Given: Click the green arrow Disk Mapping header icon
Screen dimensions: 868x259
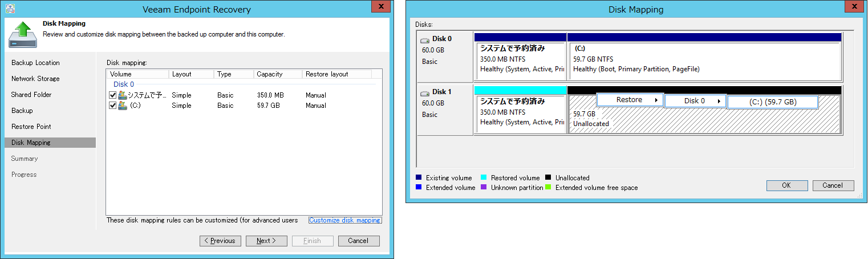Looking at the screenshot, I should click(x=23, y=35).
